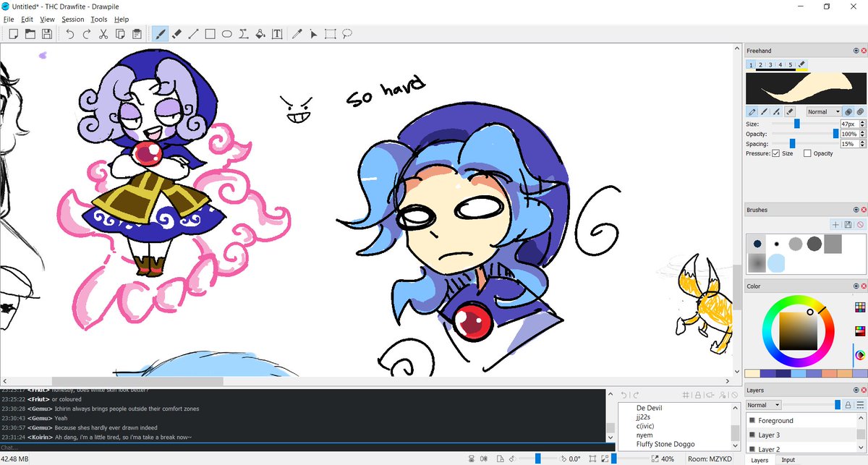Copy selection using toolbar icon
The width and height of the screenshot is (868, 465).
[x=120, y=34]
